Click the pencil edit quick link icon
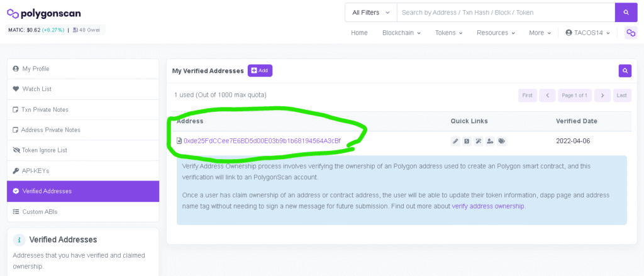The height and width of the screenshot is (276, 644). point(455,141)
